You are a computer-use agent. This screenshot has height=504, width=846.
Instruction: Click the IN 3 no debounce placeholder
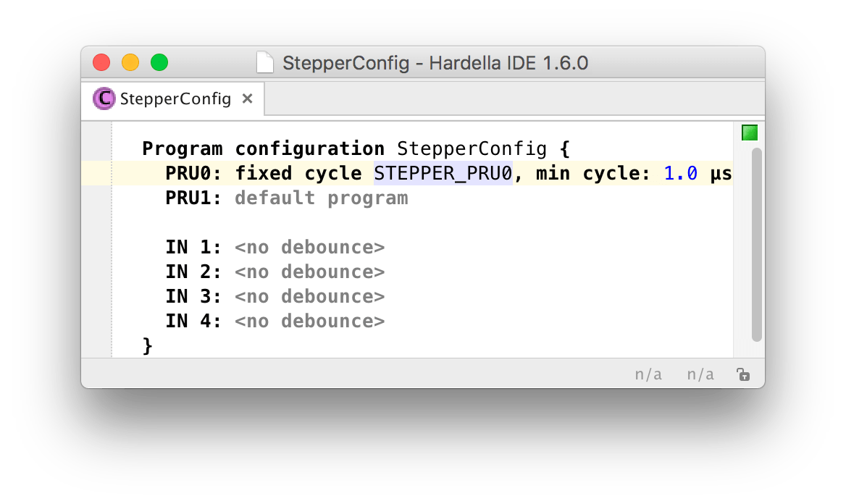coord(310,296)
